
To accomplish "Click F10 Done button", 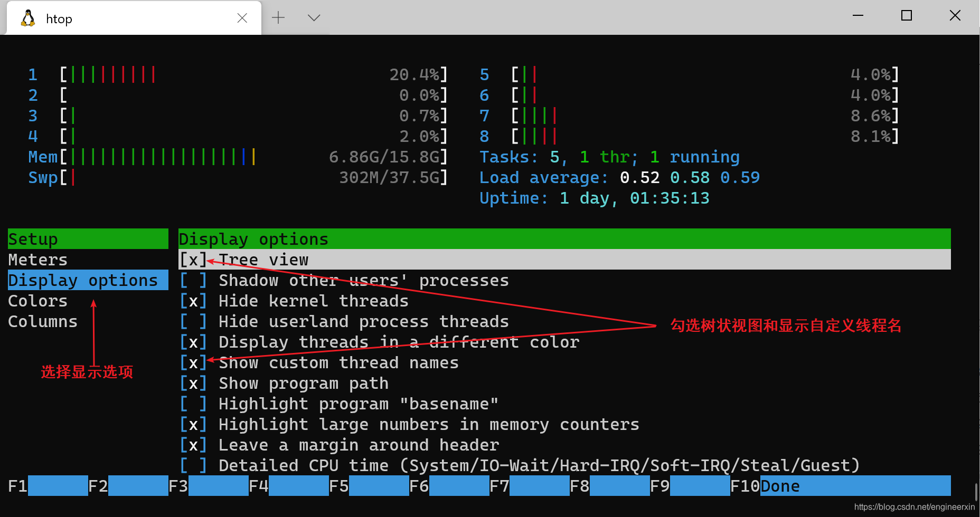I will [841, 486].
